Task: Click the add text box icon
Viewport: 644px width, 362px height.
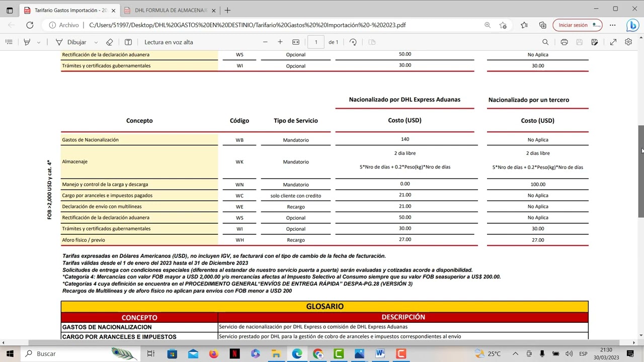Action: (128, 42)
